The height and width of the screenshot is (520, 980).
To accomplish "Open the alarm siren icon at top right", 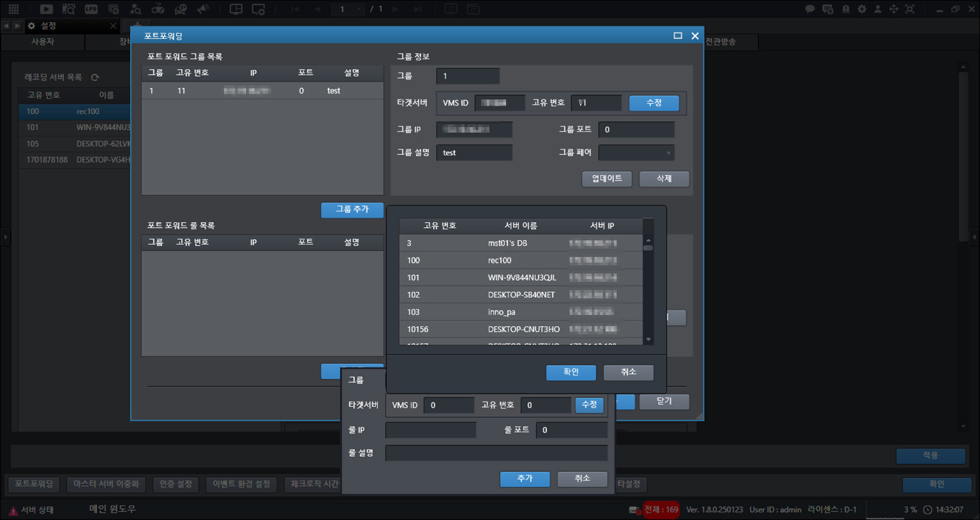I will tap(846, 9).
